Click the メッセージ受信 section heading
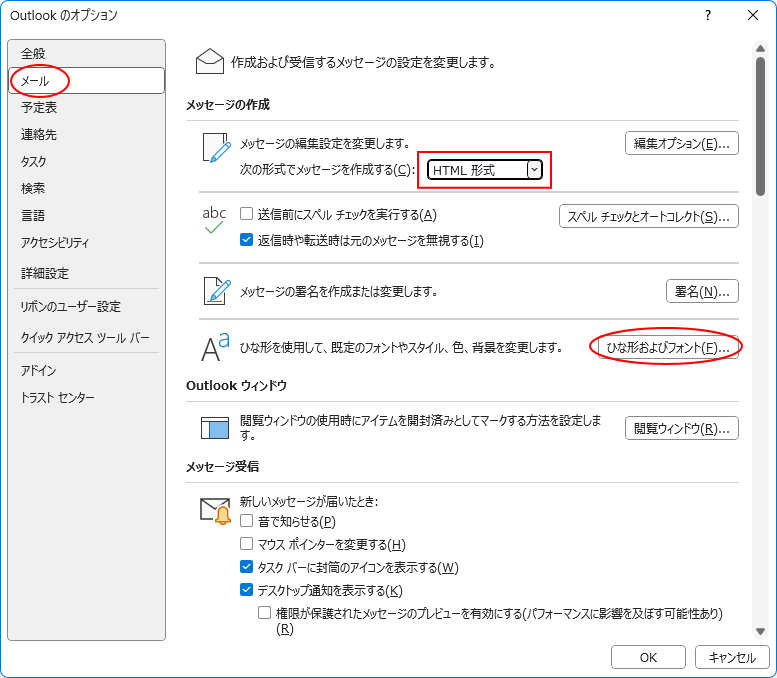777x678 pixels. pyautogui.click(x=222, y=466)
